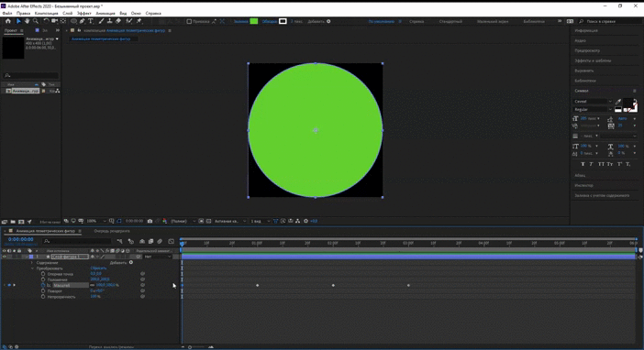Open the Эффект menu
This screenshot has width=644, height=350.
[x=84, y=13]
